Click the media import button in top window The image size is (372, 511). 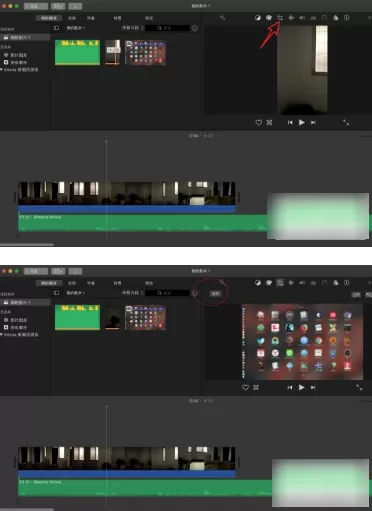pos(58,6)
